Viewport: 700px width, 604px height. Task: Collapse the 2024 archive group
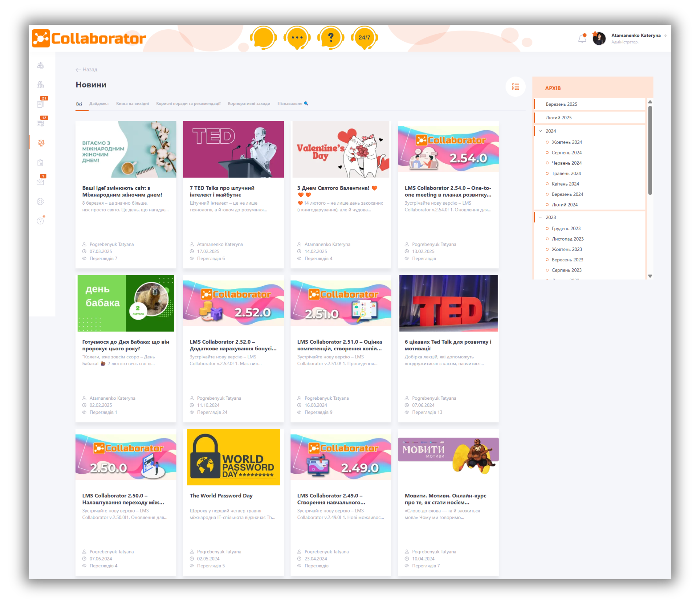tap(540, 131)
